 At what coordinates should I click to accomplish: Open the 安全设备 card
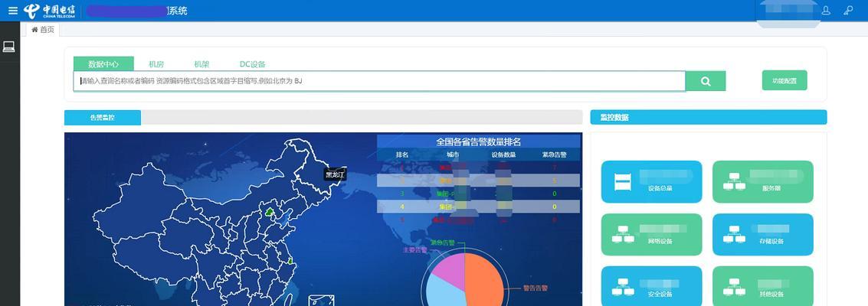[651, 286]
